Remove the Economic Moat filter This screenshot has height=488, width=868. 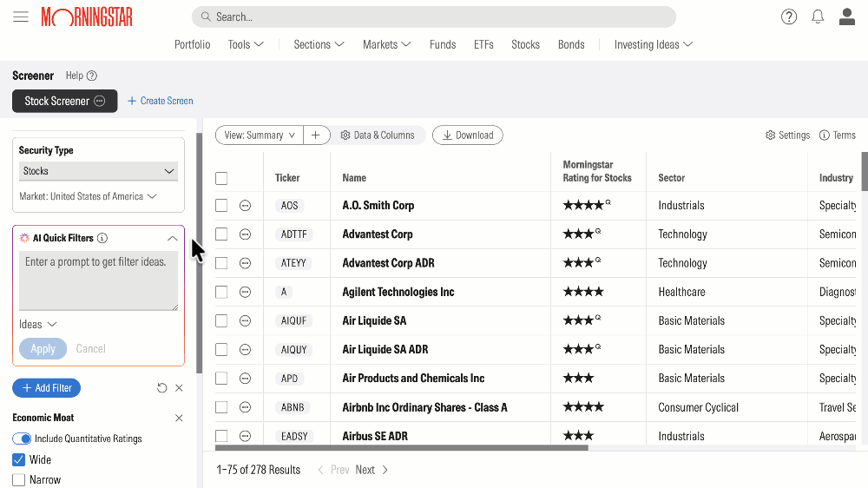coord(179,418)
